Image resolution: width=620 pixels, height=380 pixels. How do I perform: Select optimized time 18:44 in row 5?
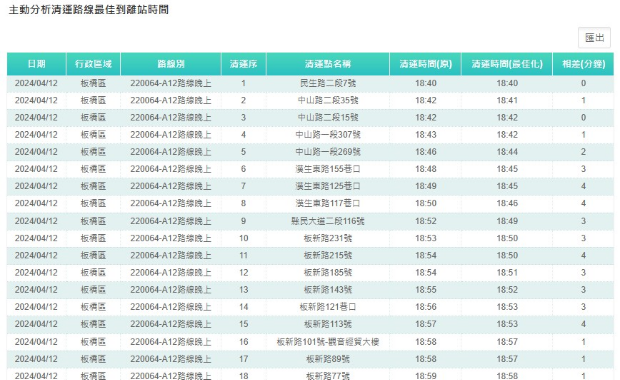click(507, 152)
